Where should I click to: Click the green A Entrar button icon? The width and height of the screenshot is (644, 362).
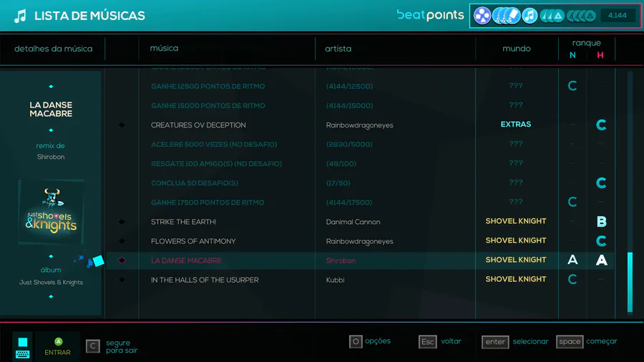point(59,341)
